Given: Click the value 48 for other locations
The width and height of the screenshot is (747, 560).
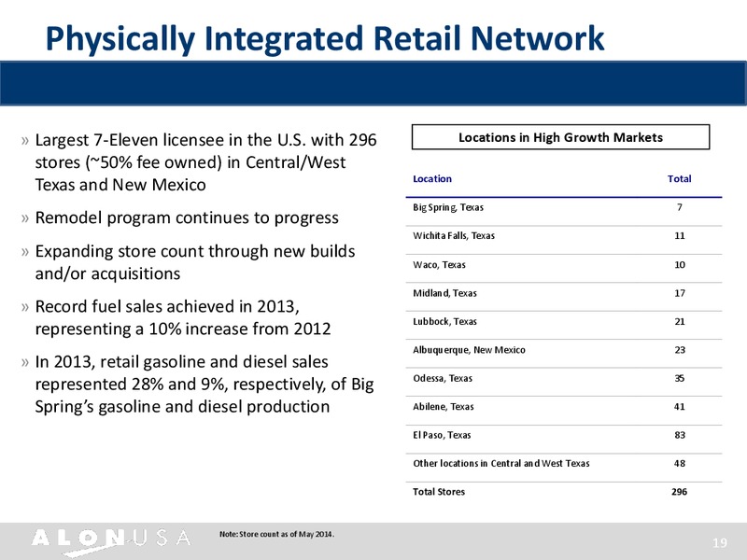Looking at the screenshot, I should [x=680, y=463].
